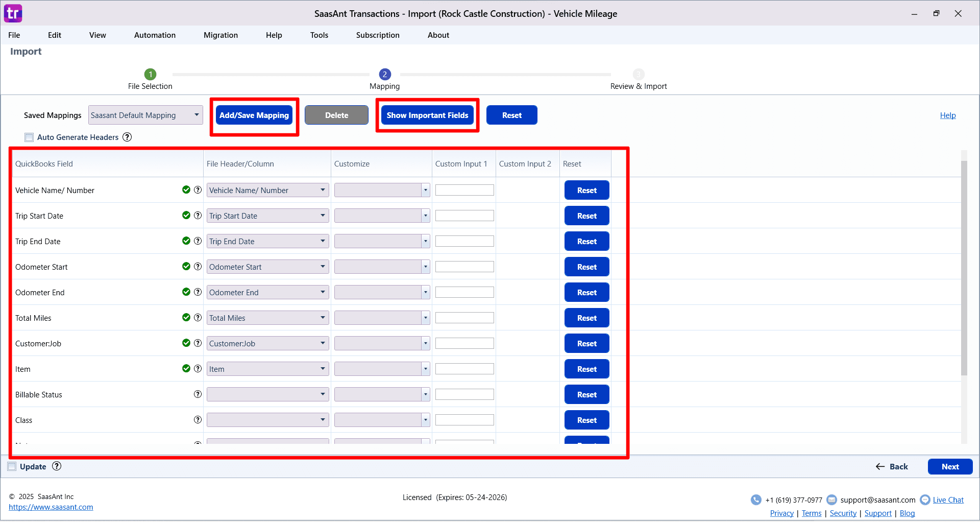Open help icon for Odometer Start
Screen dimensions: 980x522
(198, 267)
